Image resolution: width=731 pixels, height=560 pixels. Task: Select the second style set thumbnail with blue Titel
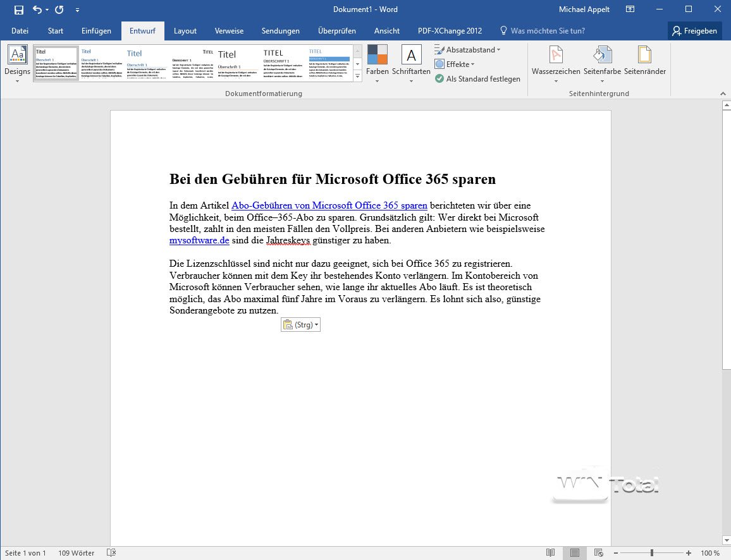click(x=101, y=63)
